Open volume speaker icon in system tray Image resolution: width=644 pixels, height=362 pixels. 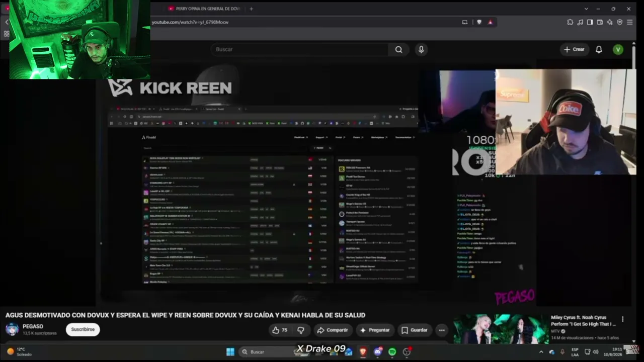(596, 351)
